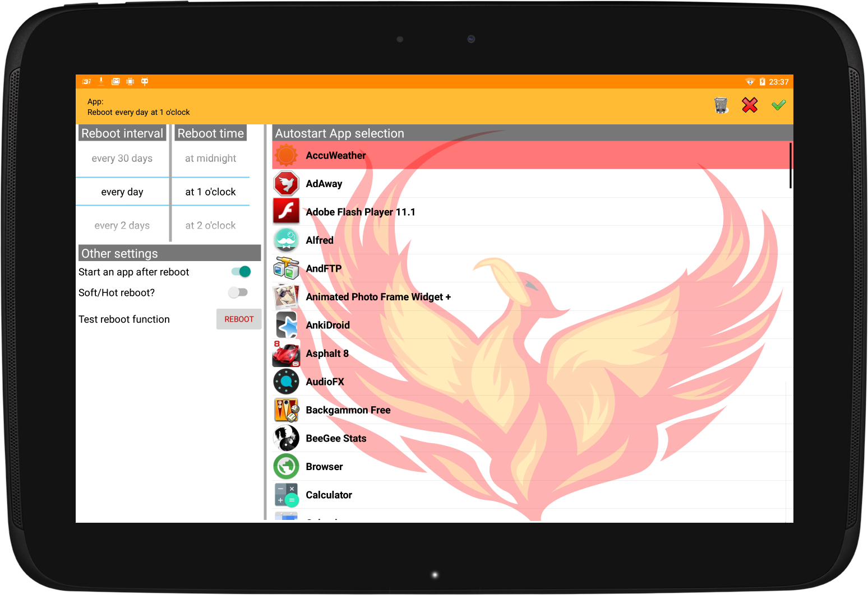The width and height of the screenshot is (868, 595).
Task: Tap the screenshot image notification icon
Action: click(116, 82)
